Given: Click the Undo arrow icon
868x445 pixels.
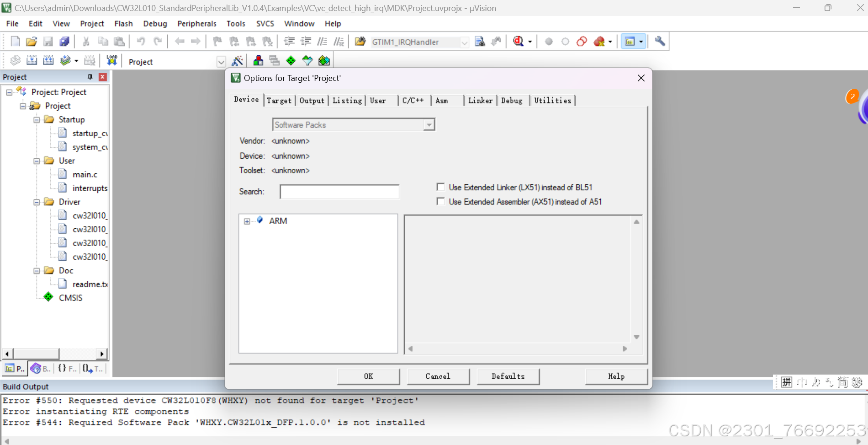Looking at the screenshot, I should [141, 42].
